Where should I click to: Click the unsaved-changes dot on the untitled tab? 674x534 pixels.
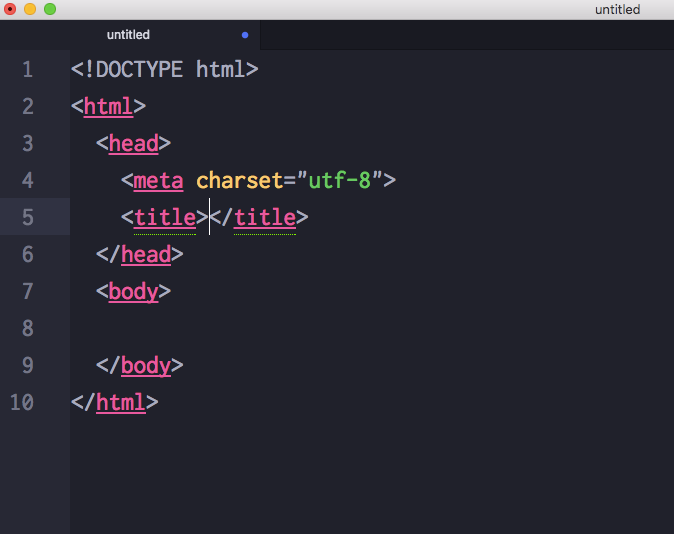click(x=245, y=35)
